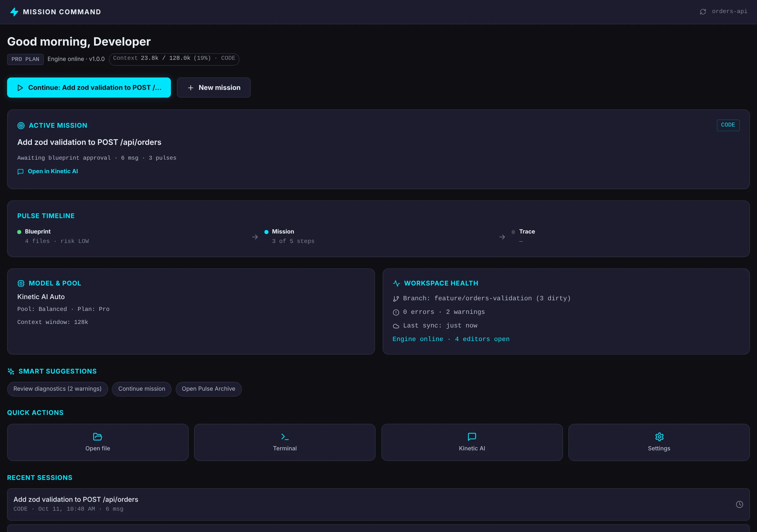Click the errors alert circle icon
The height and width of the screenshot is (532, 757).
pyautogui.click(x=396, y=312)
